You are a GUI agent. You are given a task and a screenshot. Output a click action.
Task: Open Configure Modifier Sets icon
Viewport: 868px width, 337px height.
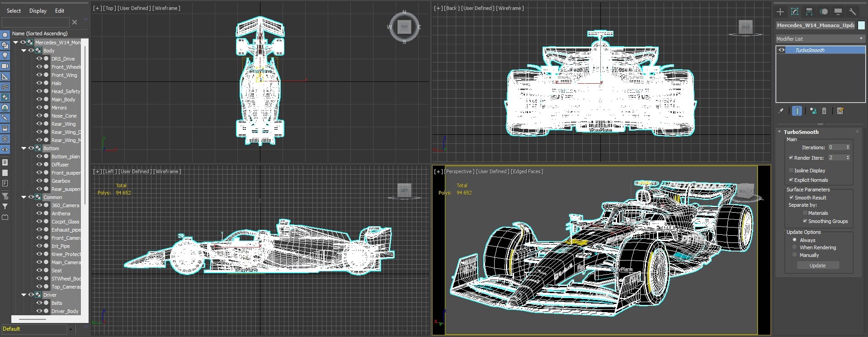click(x=840, y=111)
